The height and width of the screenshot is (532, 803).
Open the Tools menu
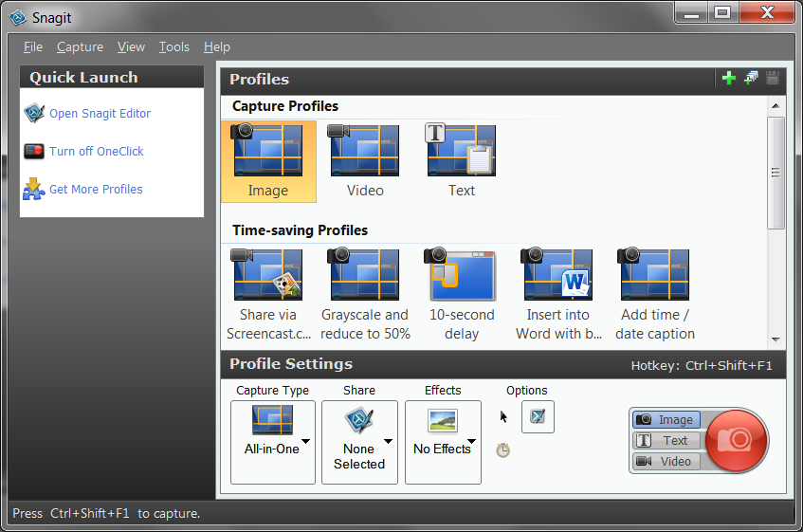pyautogui.click(x=174, y=47)
